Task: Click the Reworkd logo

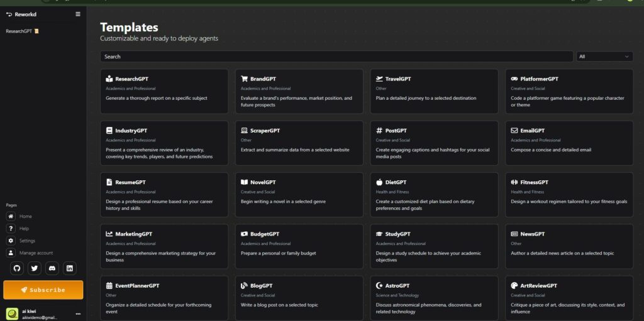Action: pyautogui.click(x=21, y=14)
